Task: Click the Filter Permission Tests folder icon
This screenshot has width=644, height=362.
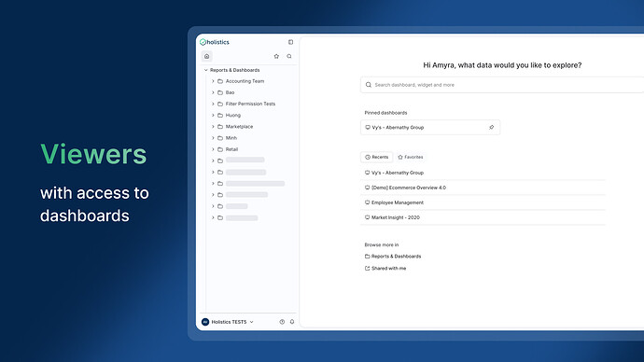Action: point(220,104)
